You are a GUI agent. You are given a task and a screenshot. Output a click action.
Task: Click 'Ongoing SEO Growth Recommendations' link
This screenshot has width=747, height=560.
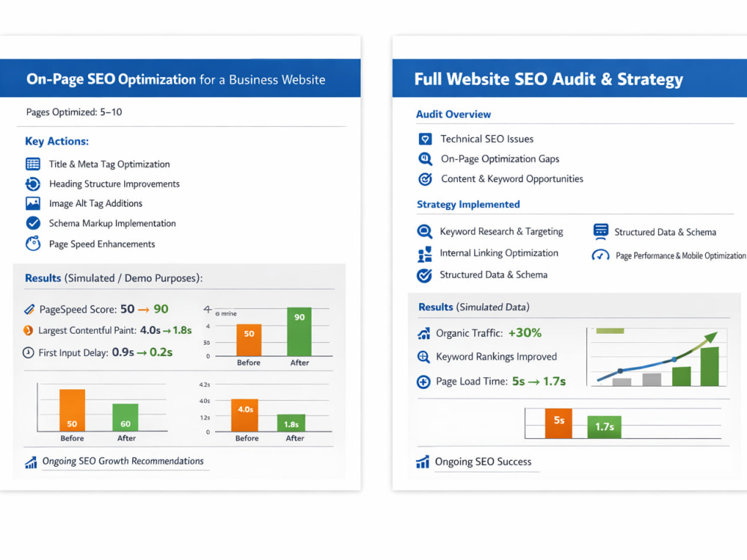pos(123,461)
